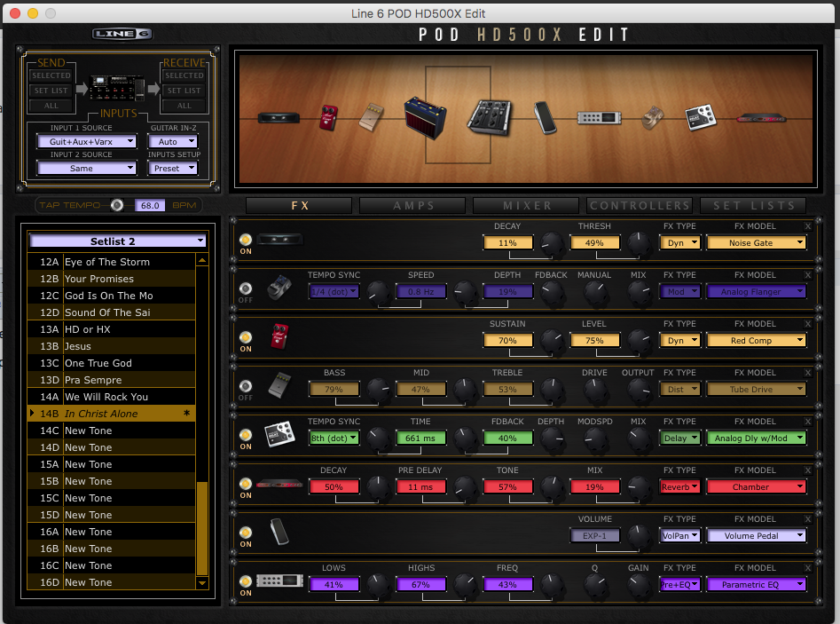Click the volume pedal icon in signal chain
The height and width of the screenshot is (624, 840).
544,117
